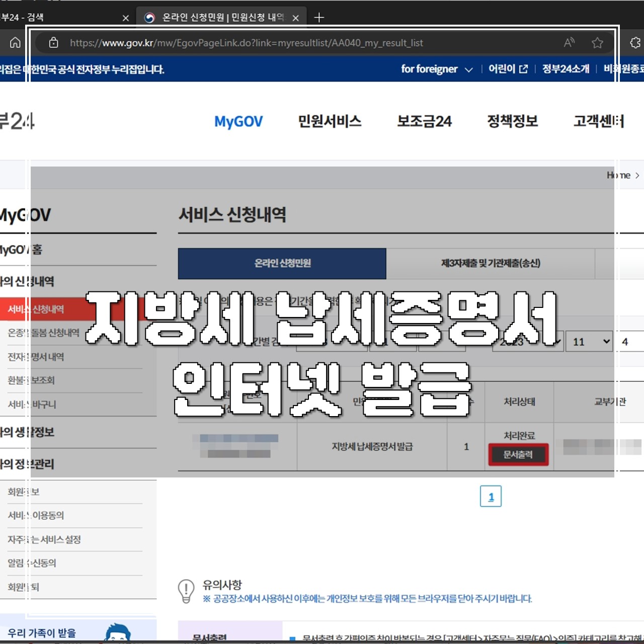Open the 민원서비스 menu
The height and width of the screenshot is (644, 644).
click(x=330, y=121)
